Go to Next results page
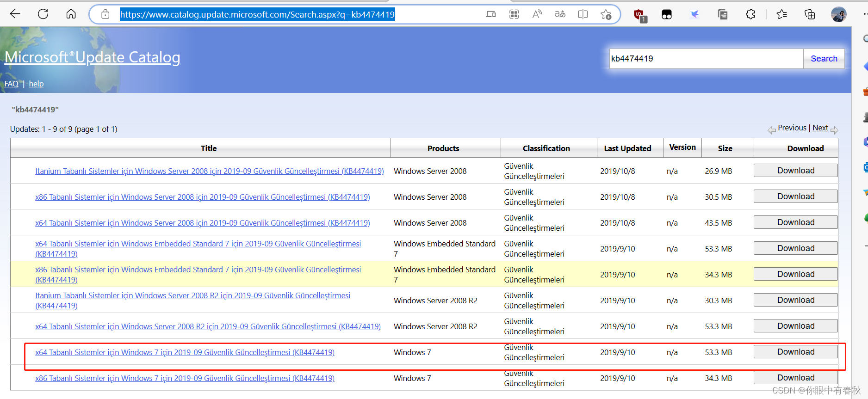This screenshot has height=399, width=868. coord(820,128)
